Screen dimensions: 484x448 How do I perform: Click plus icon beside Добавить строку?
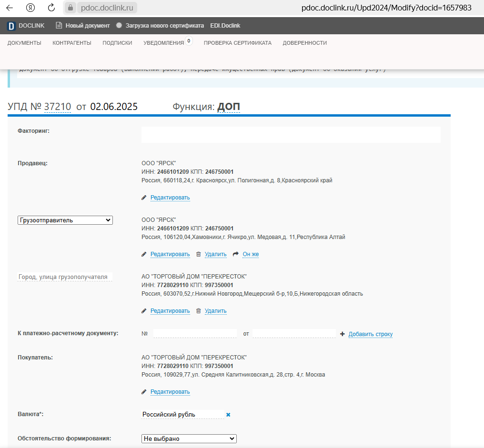[343, 334]
